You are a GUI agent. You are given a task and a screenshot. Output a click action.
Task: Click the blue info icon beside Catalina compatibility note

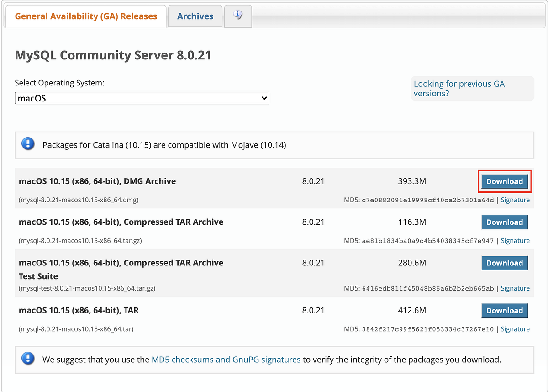point(28,143)
